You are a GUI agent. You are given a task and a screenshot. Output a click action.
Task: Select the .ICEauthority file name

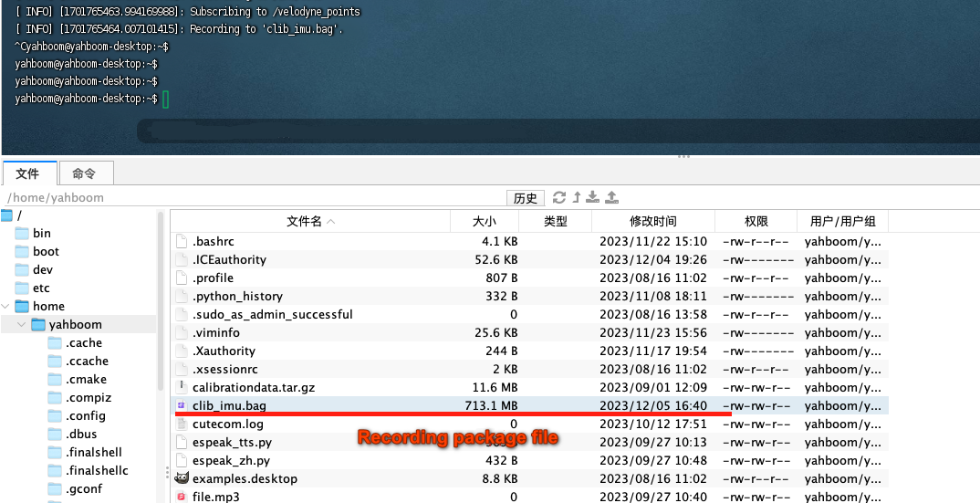(229, 259)
